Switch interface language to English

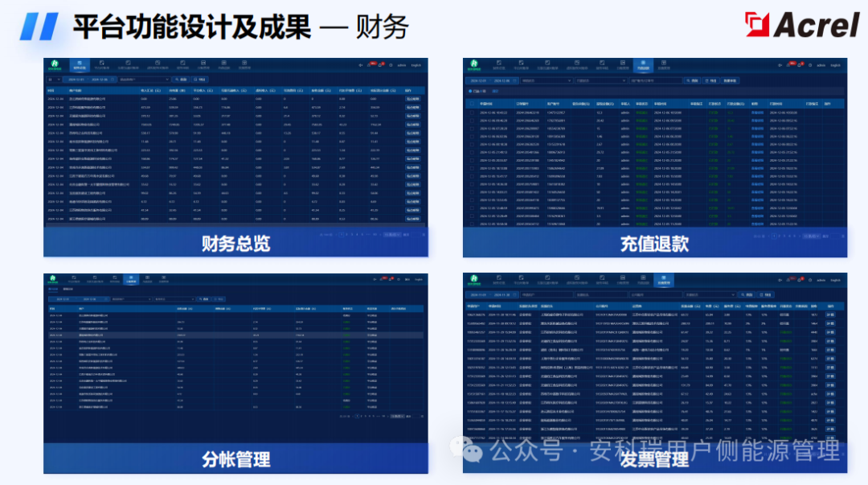pos(417,64)
